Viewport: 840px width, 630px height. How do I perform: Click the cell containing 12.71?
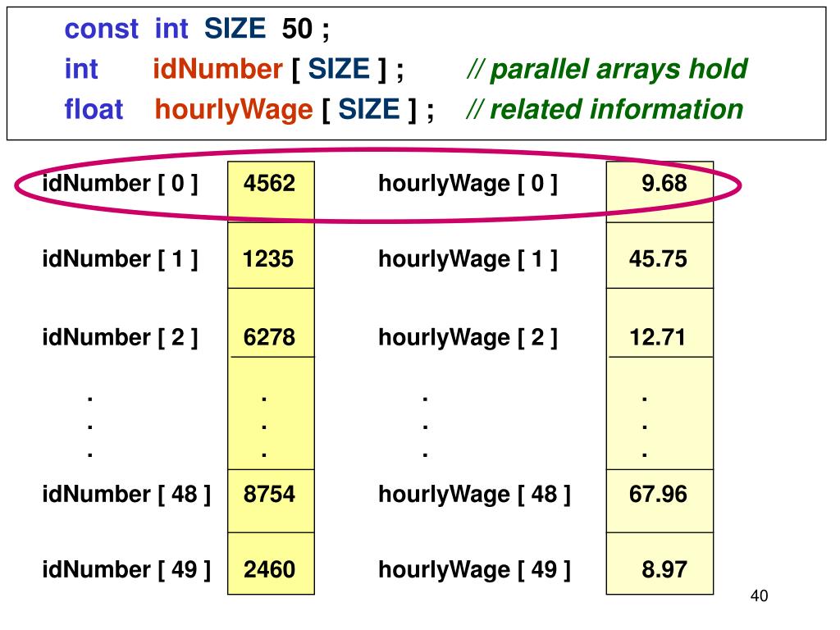pyautogui.click(x=660, y=322)
